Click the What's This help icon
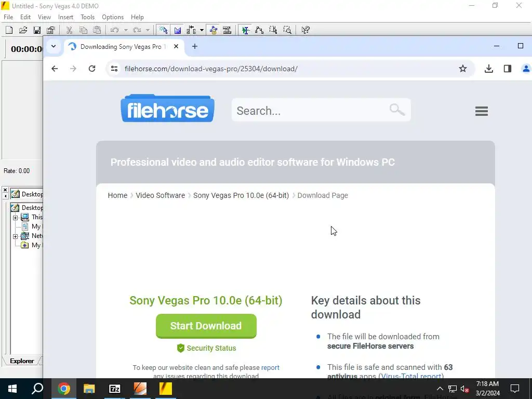The width and height of the screenshot is (532, 399). [x=305, y=30]
